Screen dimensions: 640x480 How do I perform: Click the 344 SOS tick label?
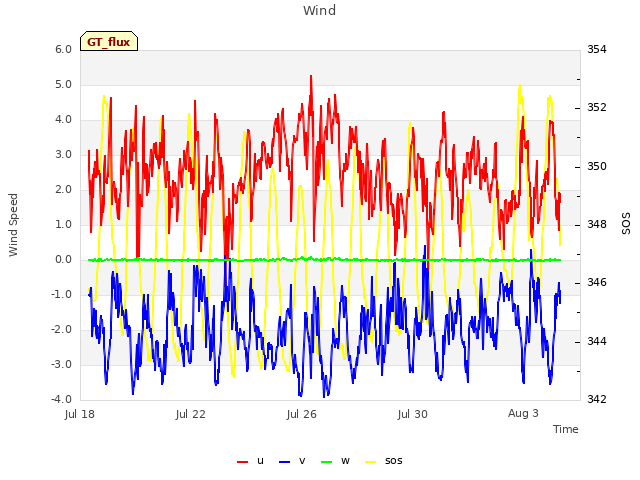(597, 341)
